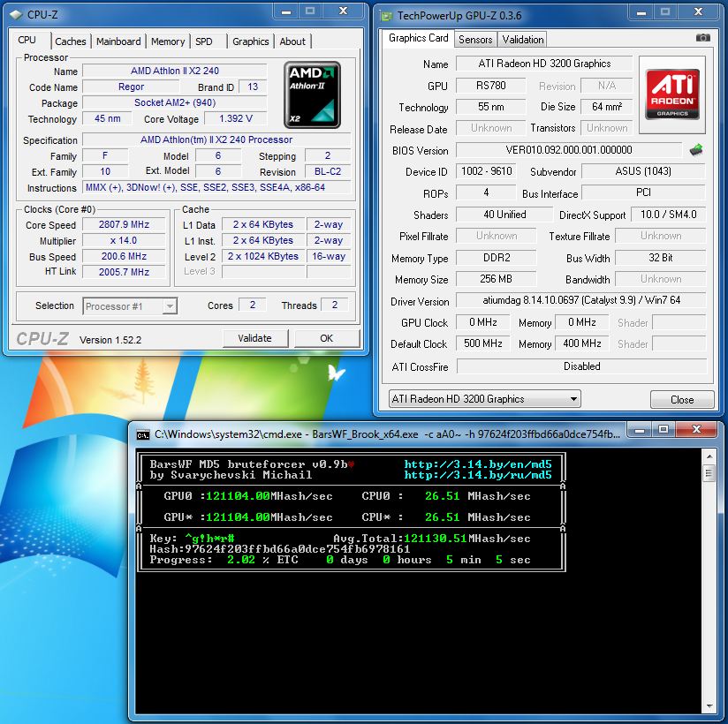Open the Sensors tab in GPU-Z
The height and width of the screenshot is (724, 728).
point(475,40)
